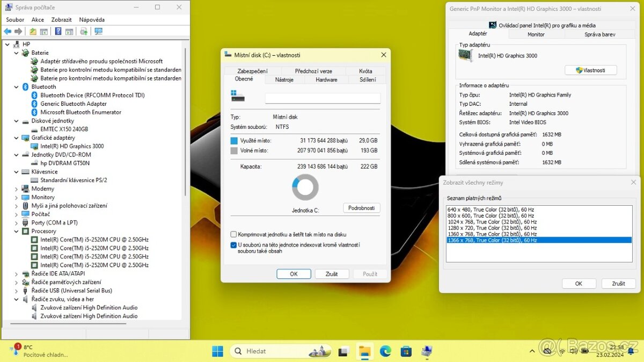This screenshot has width=644, height=362.
Task: Open Ovládací panel Intel(R) pro grafiku icon
Action: (492, 25)
